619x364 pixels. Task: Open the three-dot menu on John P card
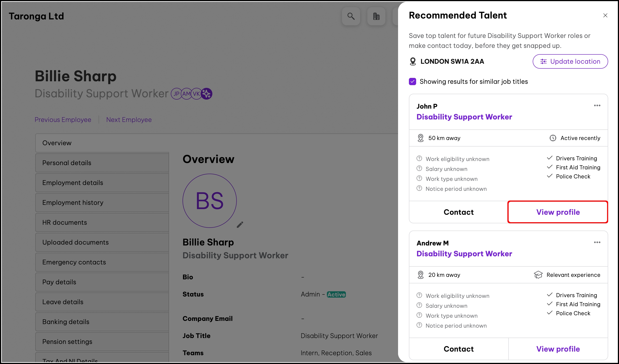[x=597, y=105]
